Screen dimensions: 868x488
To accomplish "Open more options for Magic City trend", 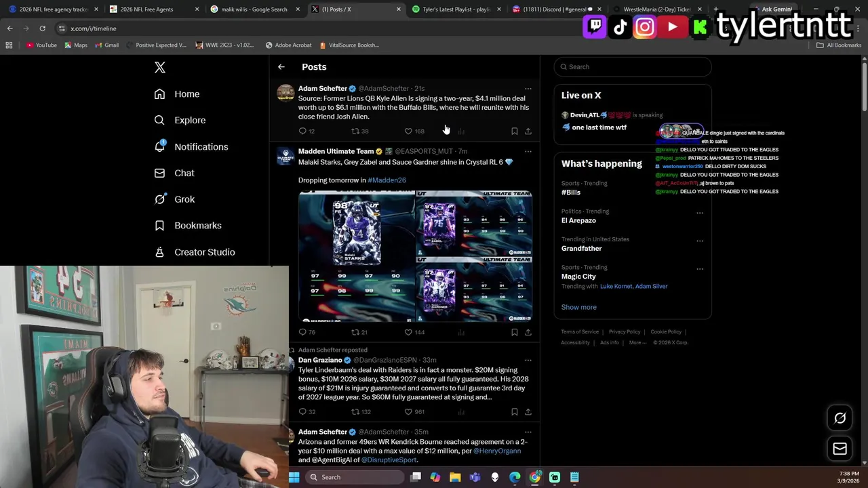I will tap(700, 269).
